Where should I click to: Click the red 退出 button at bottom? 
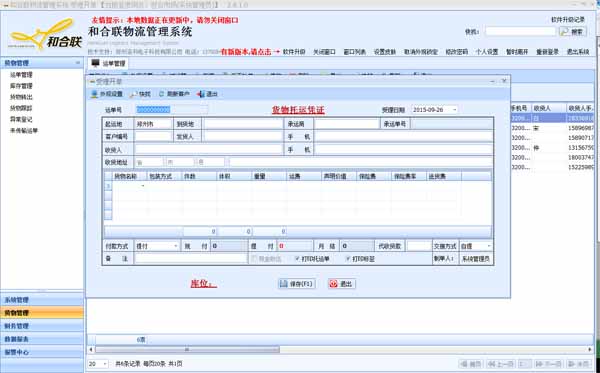[342, 284]
